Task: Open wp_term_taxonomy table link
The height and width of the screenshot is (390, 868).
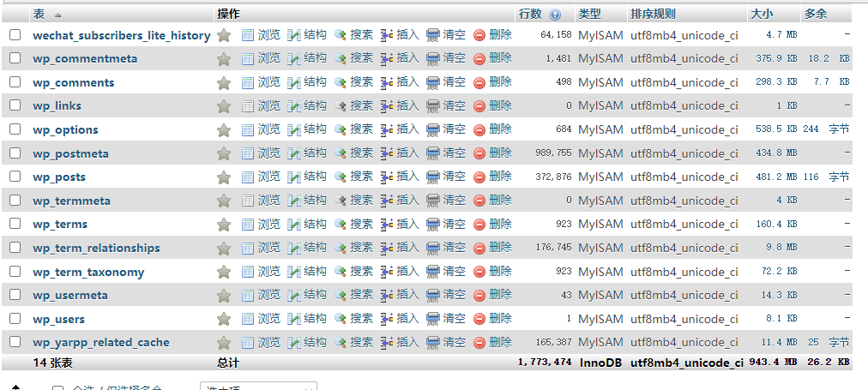Action: (x=88, y=273)
